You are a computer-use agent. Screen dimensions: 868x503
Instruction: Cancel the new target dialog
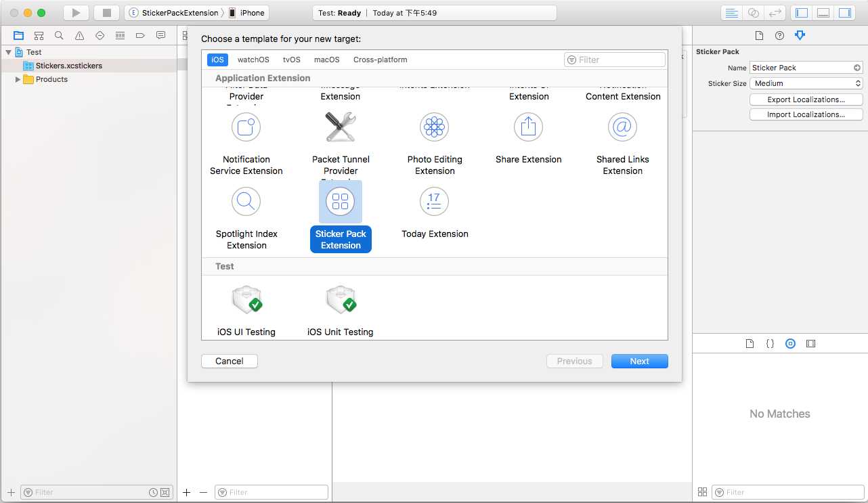coord(230,361)
